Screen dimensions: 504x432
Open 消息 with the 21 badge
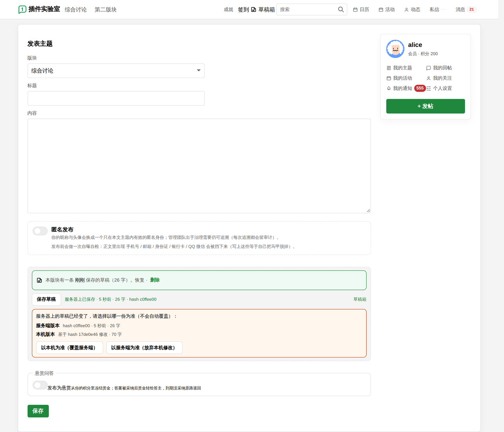pos(466,9)
